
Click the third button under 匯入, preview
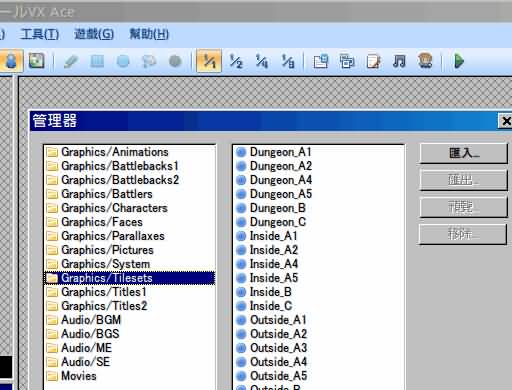pyautogui.click(x=464, y=207)
